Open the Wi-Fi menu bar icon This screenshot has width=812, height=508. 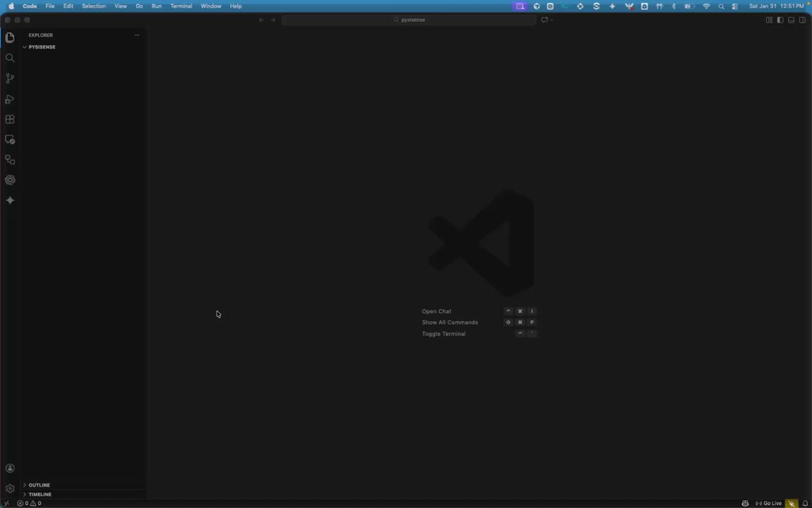coord(706,6)
